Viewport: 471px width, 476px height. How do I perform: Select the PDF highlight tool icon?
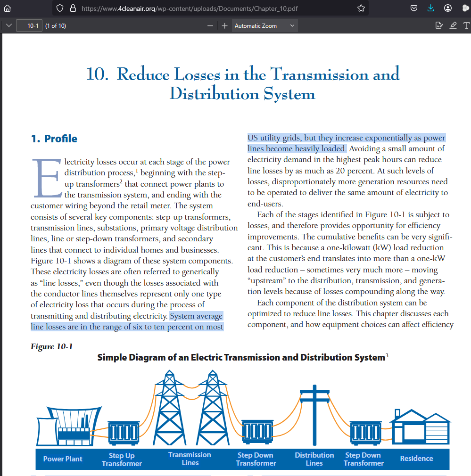(453, 25)
